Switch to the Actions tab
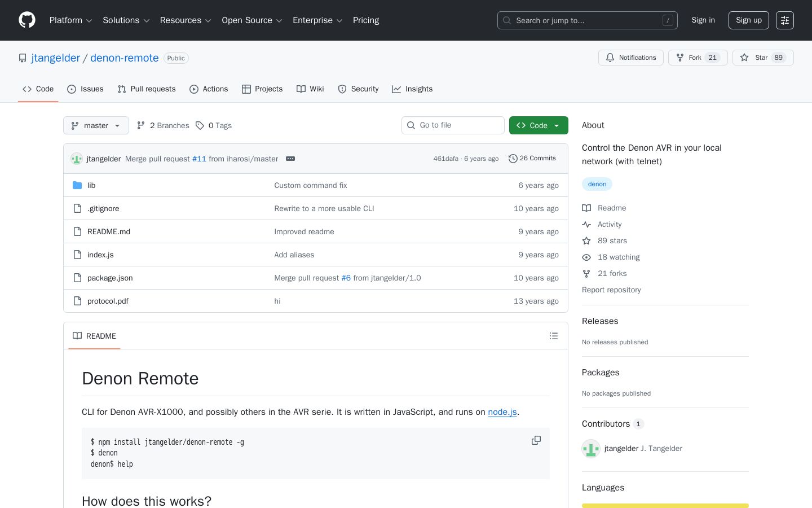 click(209, 89)
